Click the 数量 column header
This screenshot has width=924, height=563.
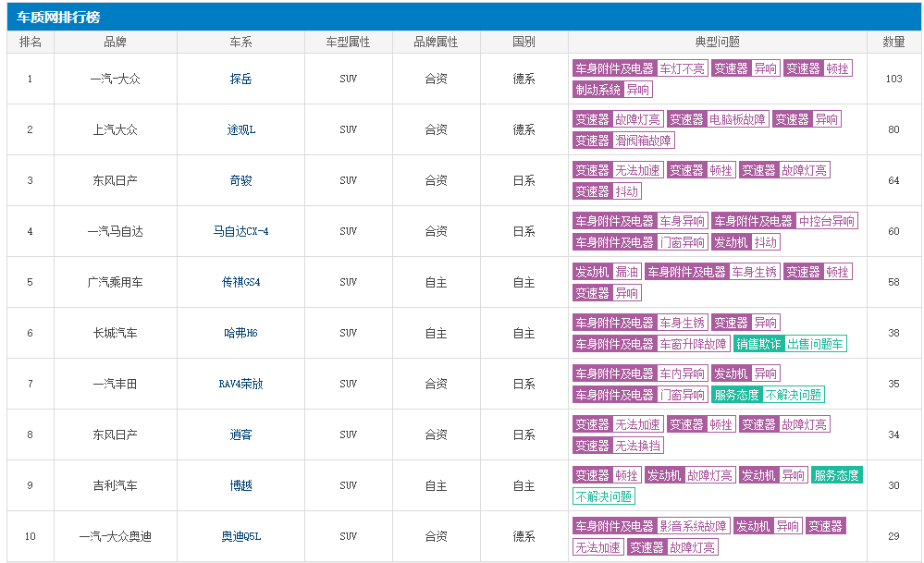click(x=893, y=43)
